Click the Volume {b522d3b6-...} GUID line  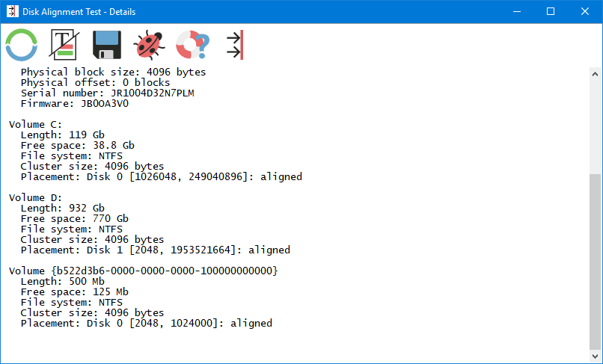[143, 271]
